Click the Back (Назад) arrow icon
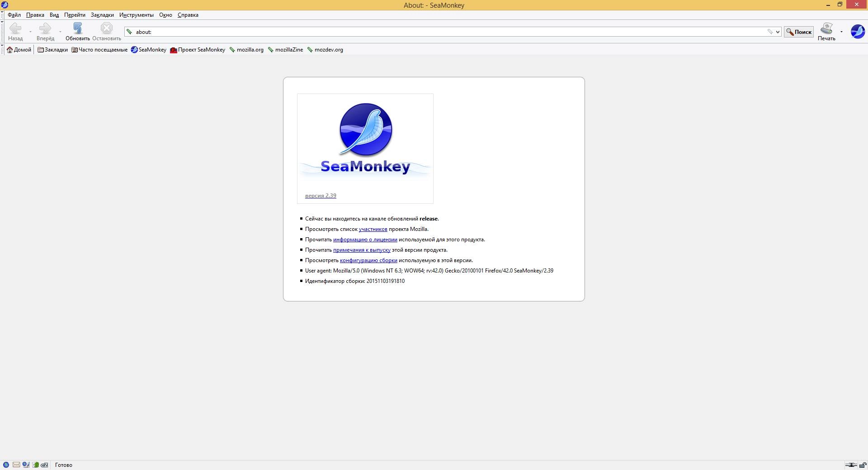This screenshot has height=470, width=868. pos(15,28)
